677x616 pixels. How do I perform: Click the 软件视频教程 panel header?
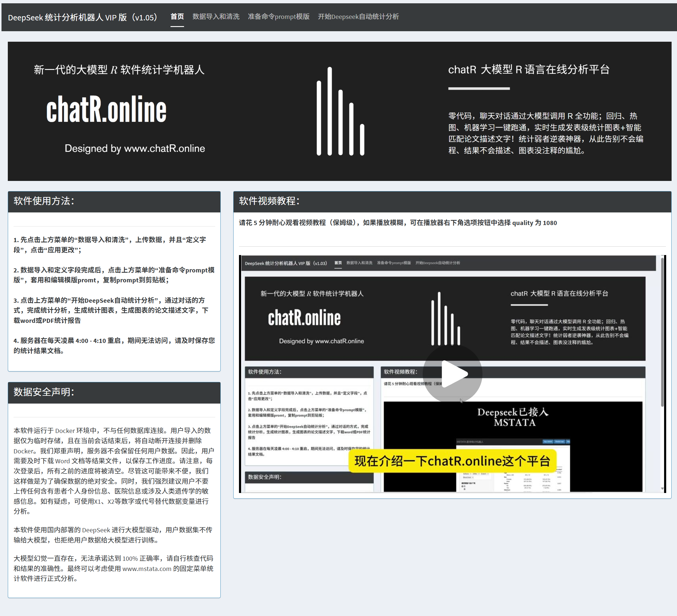click(452, 201)
